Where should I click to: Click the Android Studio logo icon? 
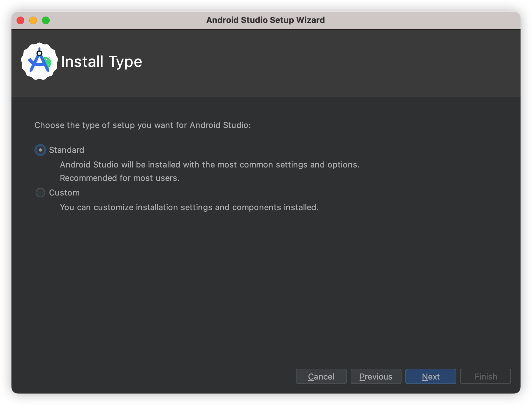(x=39, y=61)
